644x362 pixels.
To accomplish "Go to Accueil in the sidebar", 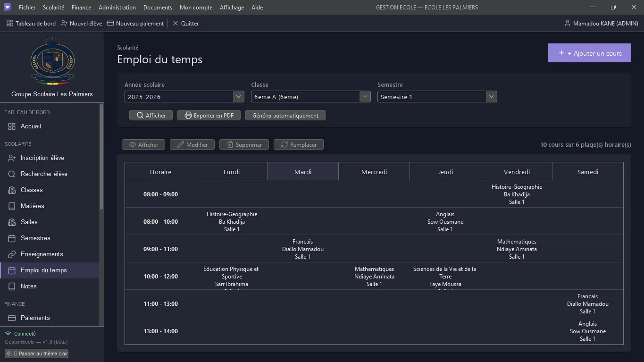I will pyautogui.click(x=50, y=126).
